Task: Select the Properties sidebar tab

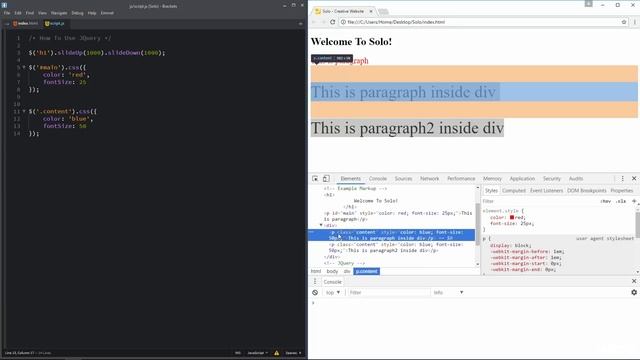Action: pos(622,191)
